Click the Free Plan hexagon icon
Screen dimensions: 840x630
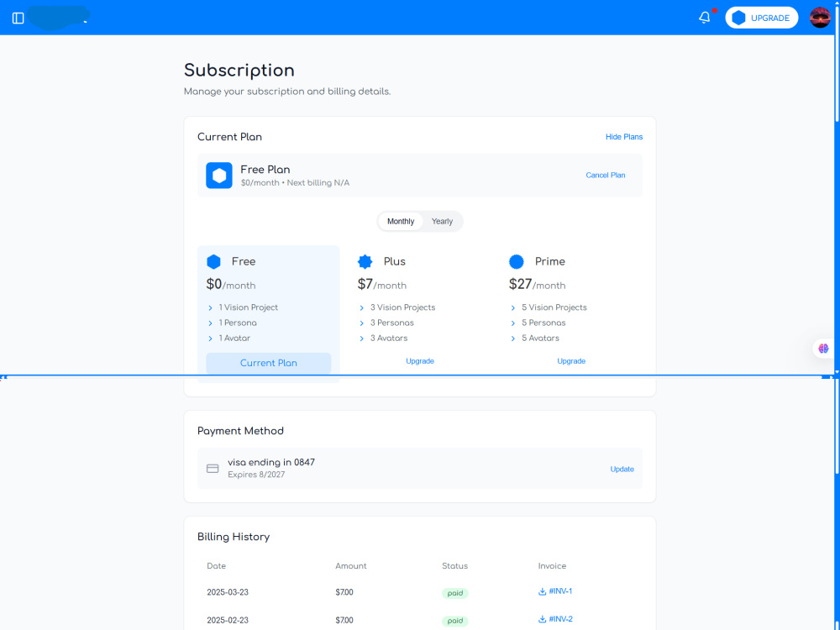coord(219,176)
